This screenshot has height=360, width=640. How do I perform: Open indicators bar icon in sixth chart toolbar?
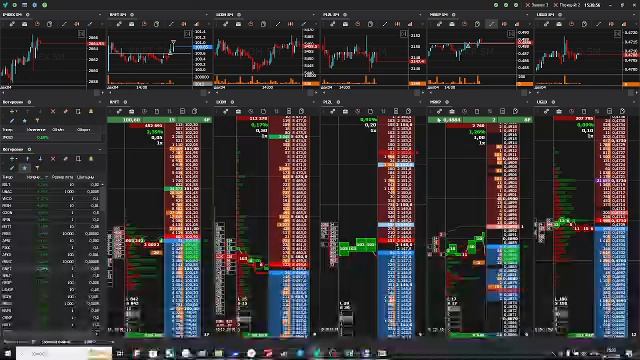624,24
